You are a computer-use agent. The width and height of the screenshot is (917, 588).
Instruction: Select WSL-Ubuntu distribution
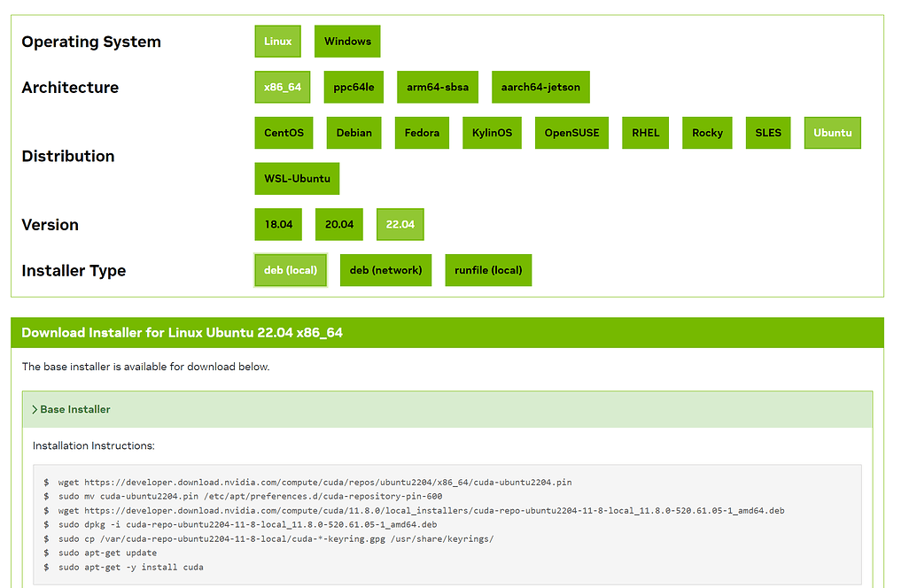click(x=297, y=179)
